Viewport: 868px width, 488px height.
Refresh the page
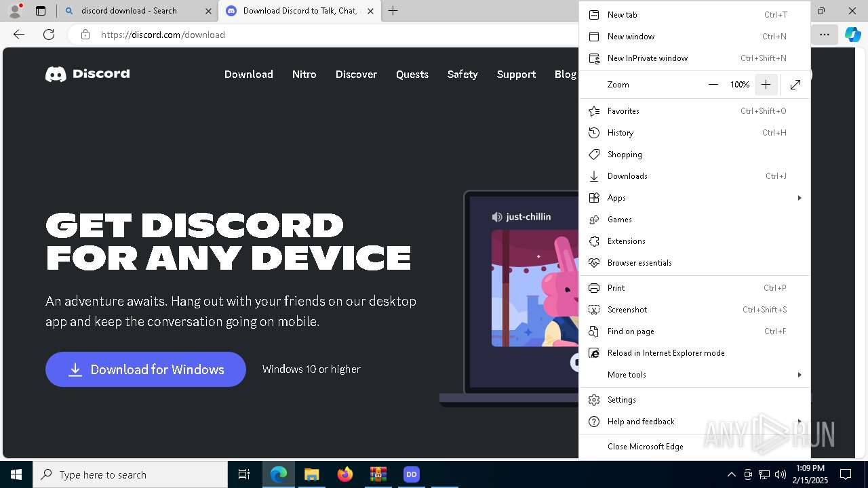[49, 35]
